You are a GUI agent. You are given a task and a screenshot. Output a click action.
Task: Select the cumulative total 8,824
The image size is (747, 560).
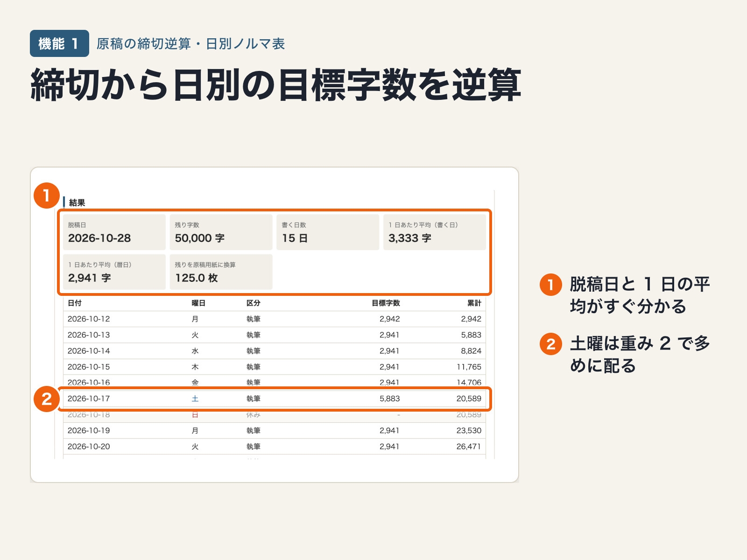pyautogui.click(x=471, y=351)
